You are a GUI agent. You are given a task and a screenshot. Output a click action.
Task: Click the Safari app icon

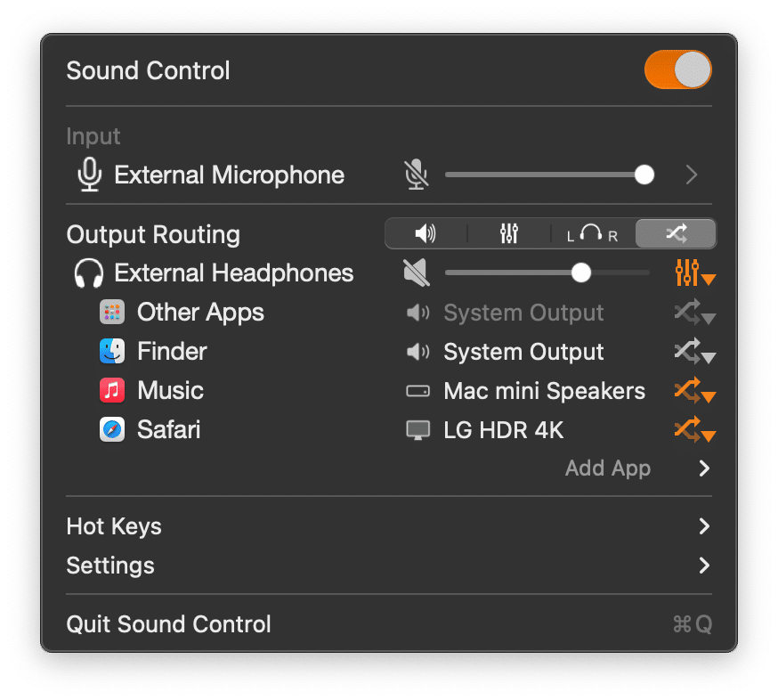(112, 429)
